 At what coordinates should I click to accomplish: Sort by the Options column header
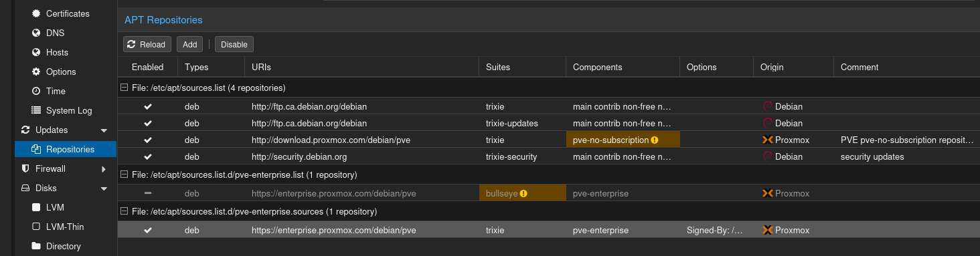pyautogui.click(x=716, y=67)
